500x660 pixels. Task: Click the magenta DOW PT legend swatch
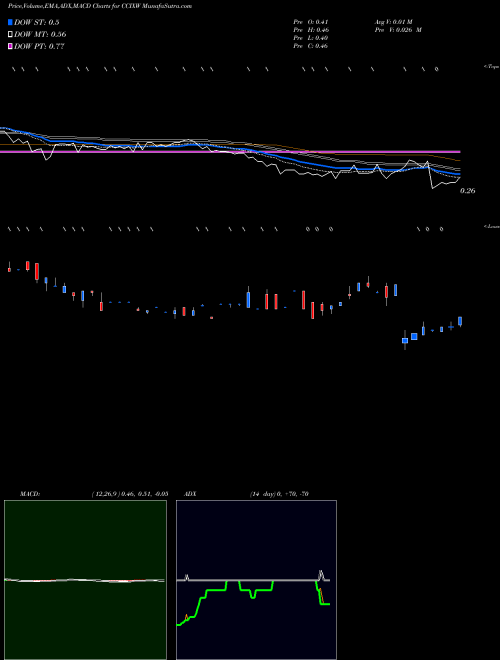coord(10,47)
